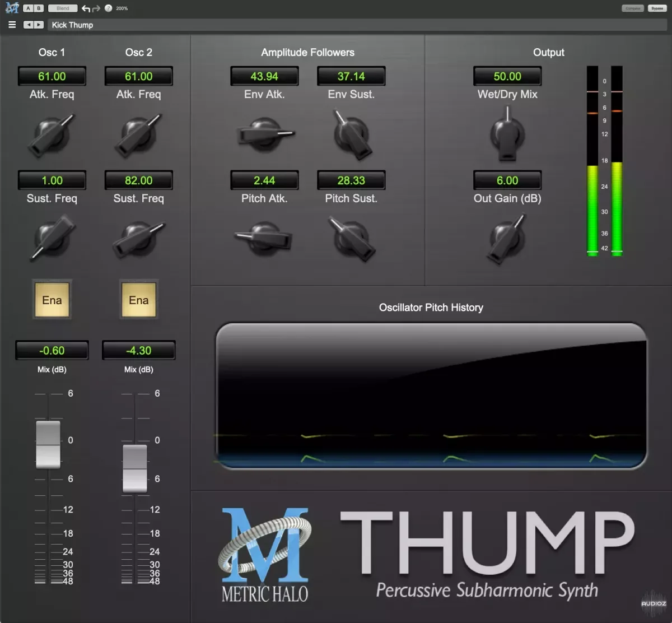Click the Osc 2 Mix fader handle
672x623 pixels.
[x=135, y=469]
